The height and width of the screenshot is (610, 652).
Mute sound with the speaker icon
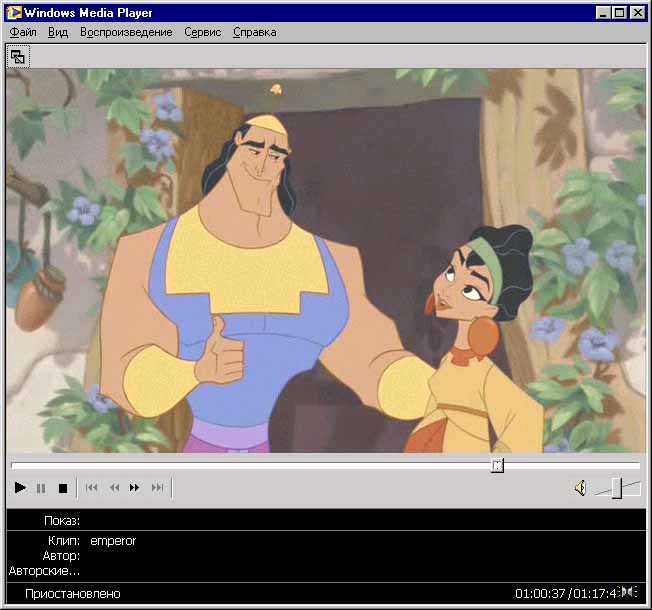[x=579, y=488]
